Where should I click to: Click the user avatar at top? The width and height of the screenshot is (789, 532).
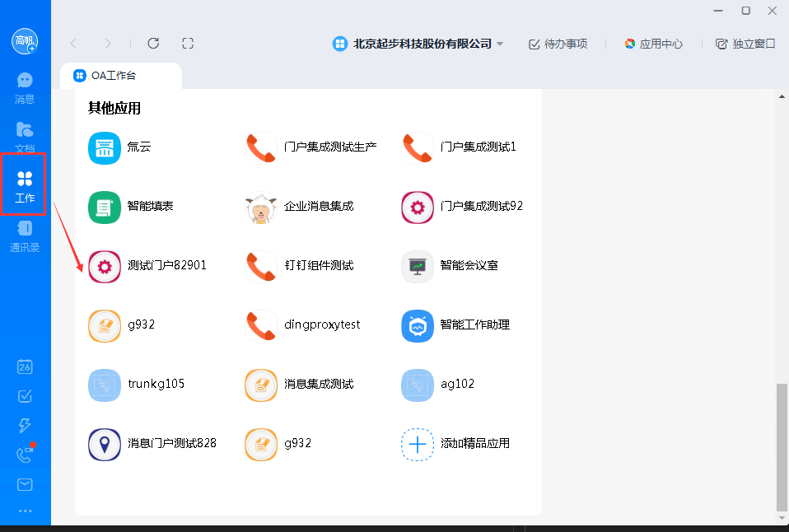coord(25,41)
